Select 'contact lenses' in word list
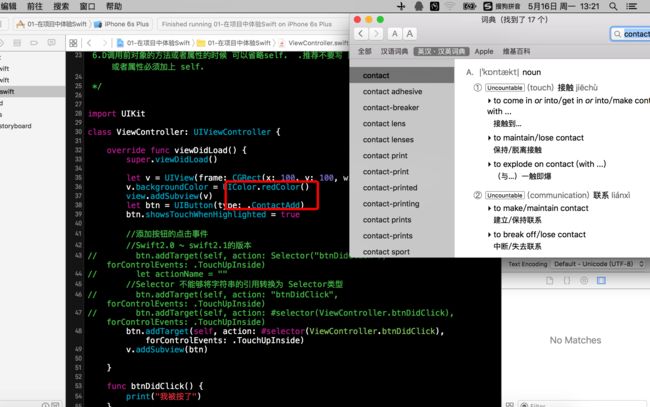Screen dimensions: 650x407 [x=402, y=140]
